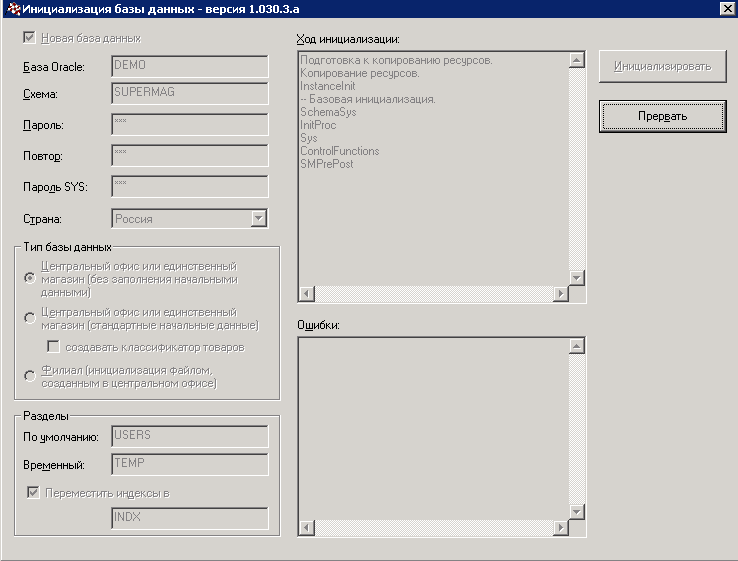The width and height of the screenshot is (738, 561).
Task: Click scroll-left arrow in 'Ошибки' box
Action: 307,528
